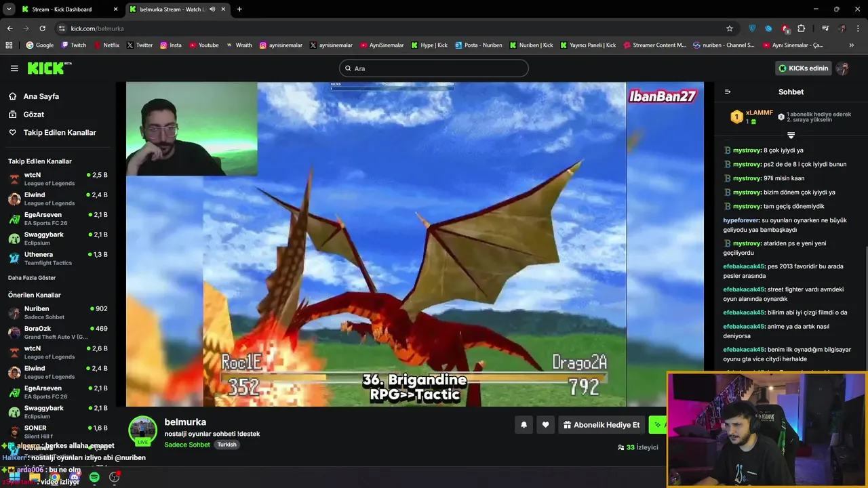Open Discord from the taskbar
Image resolution: width=868 pixels, height=488 pixels.
point(75,477)
